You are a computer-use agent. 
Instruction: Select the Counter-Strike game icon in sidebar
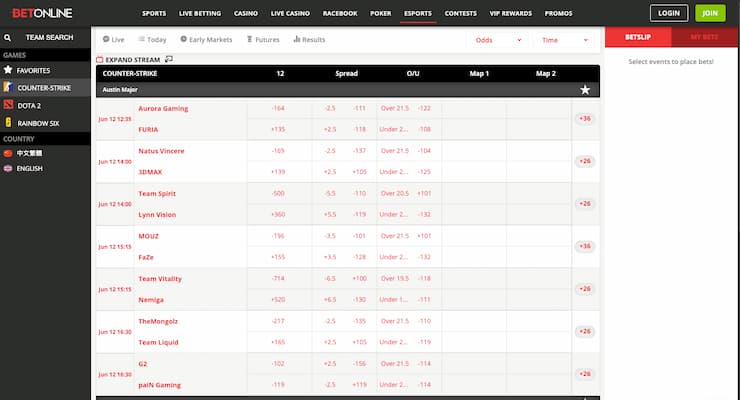(8, 88)
